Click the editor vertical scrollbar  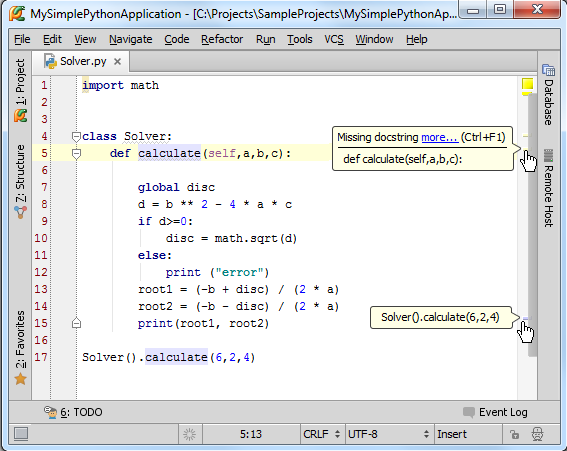(x=532, y=224)
